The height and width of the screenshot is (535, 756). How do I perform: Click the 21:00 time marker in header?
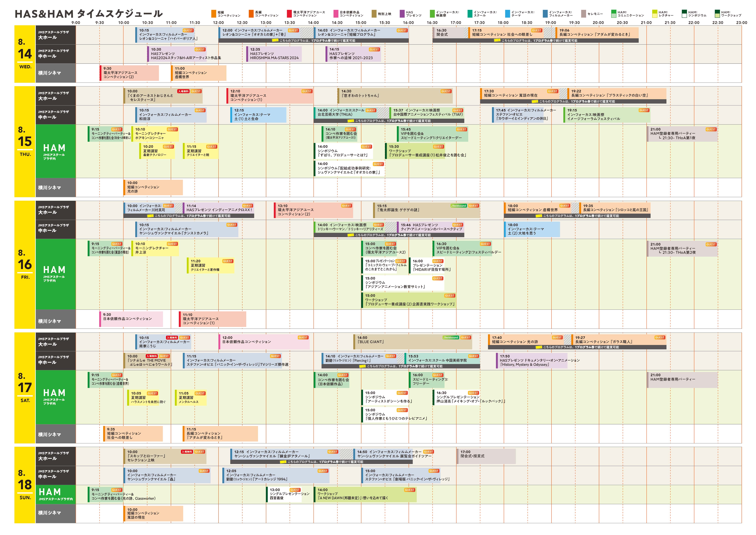[646, 23]
